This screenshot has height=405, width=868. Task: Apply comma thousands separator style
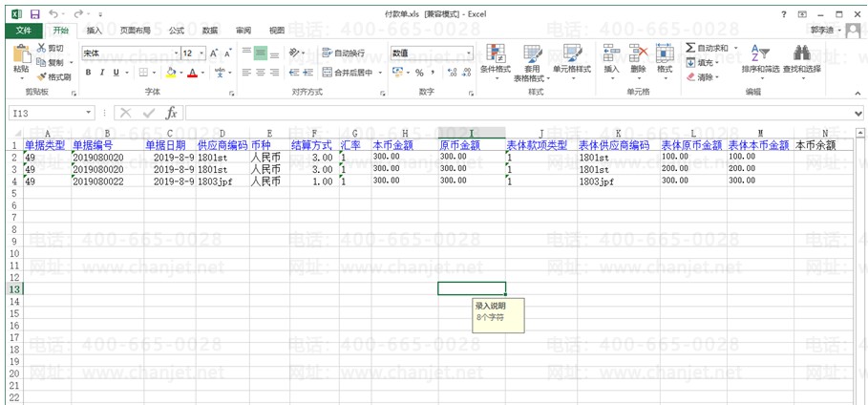[x=433, y=73]
